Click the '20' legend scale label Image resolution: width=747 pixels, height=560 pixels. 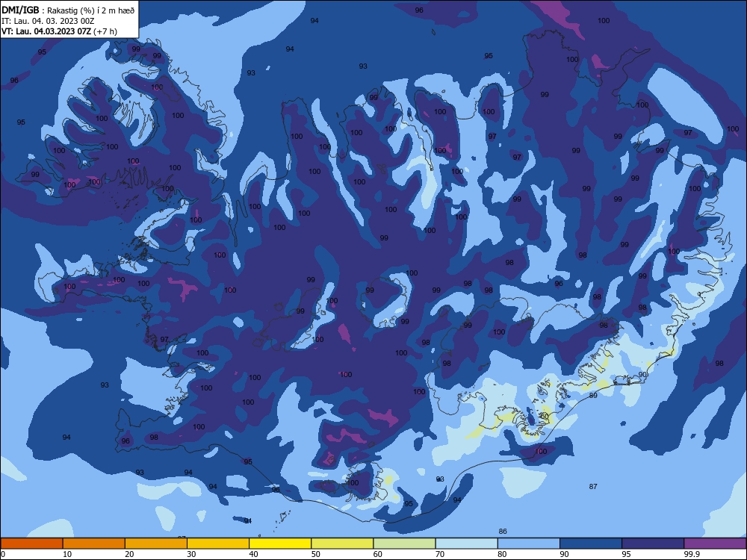[129, 554]
